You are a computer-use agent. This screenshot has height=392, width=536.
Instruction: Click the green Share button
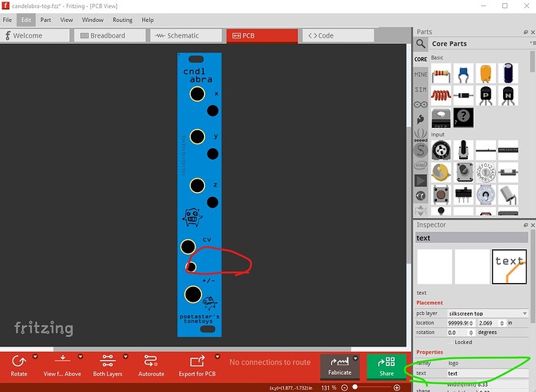386,366
